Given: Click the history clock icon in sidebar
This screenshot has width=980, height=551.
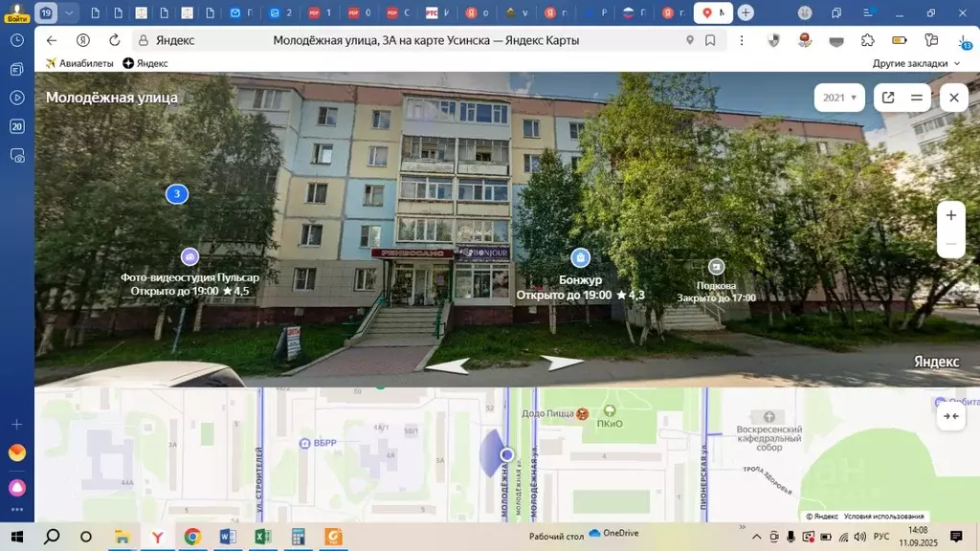Looking at the screenshot, I should tap(16, 40).
